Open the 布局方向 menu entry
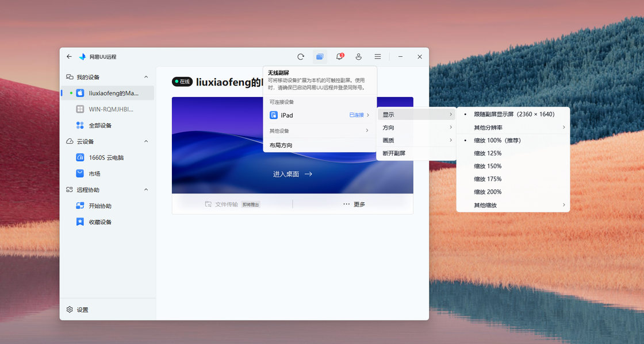 pos(320,145)
